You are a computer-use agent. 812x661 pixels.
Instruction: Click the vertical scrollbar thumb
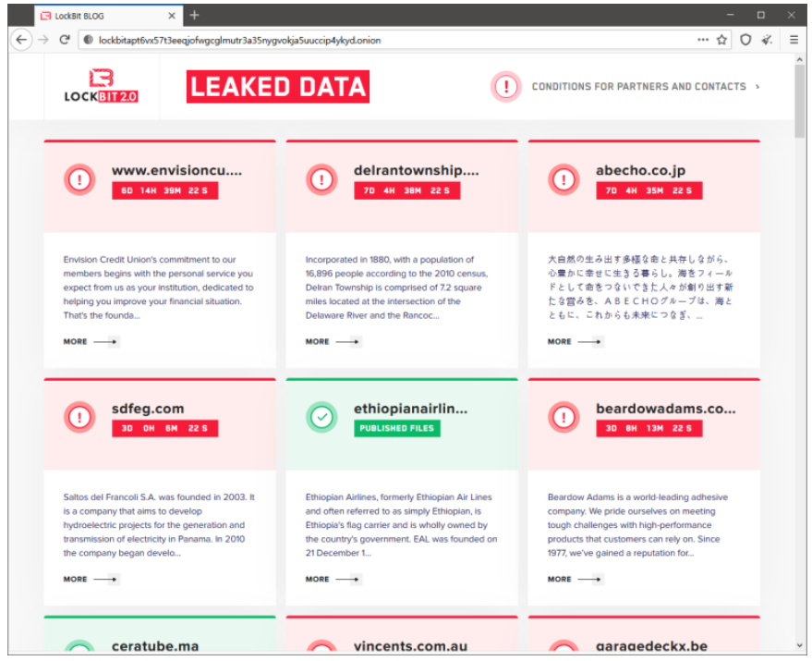click(x=800, y=101)
